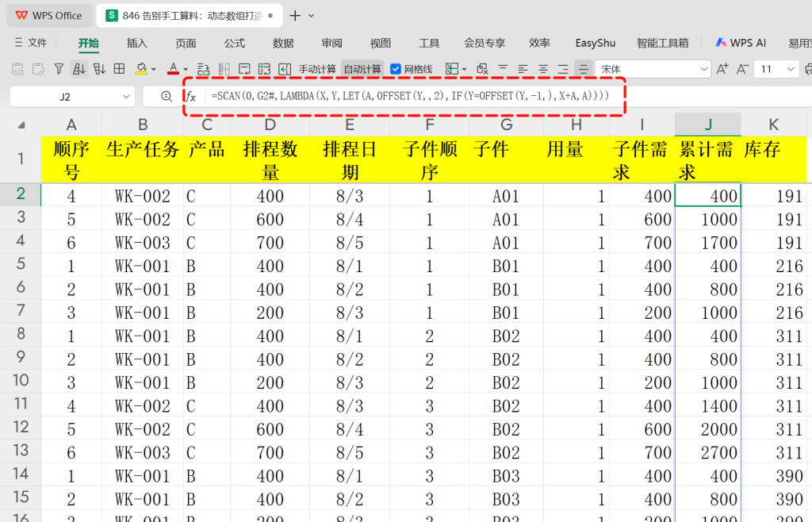Click cell J13 with value 2700

tap(707, 453)
